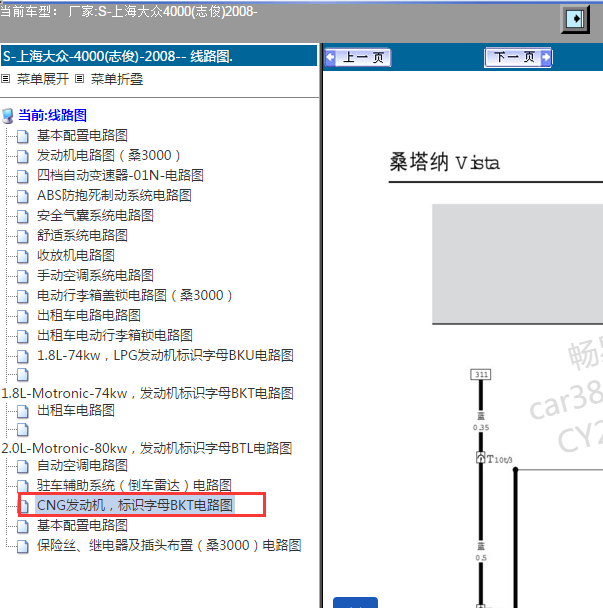Click page icon beside ABS防抱死制动系统电路图
The height and width of the screenshot is (608, 603).
(x=22, y=196)
